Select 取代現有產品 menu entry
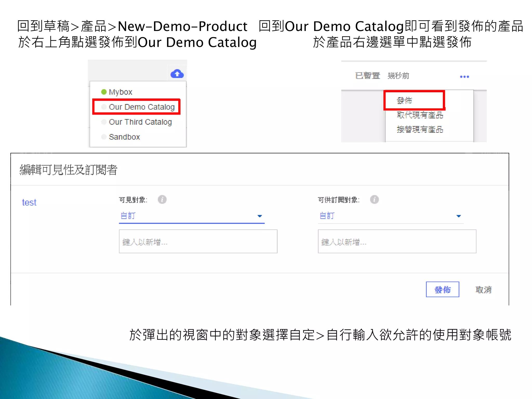The height and width of the screenshot is (399, 532). pyautogui.click(x=420, y=115)
